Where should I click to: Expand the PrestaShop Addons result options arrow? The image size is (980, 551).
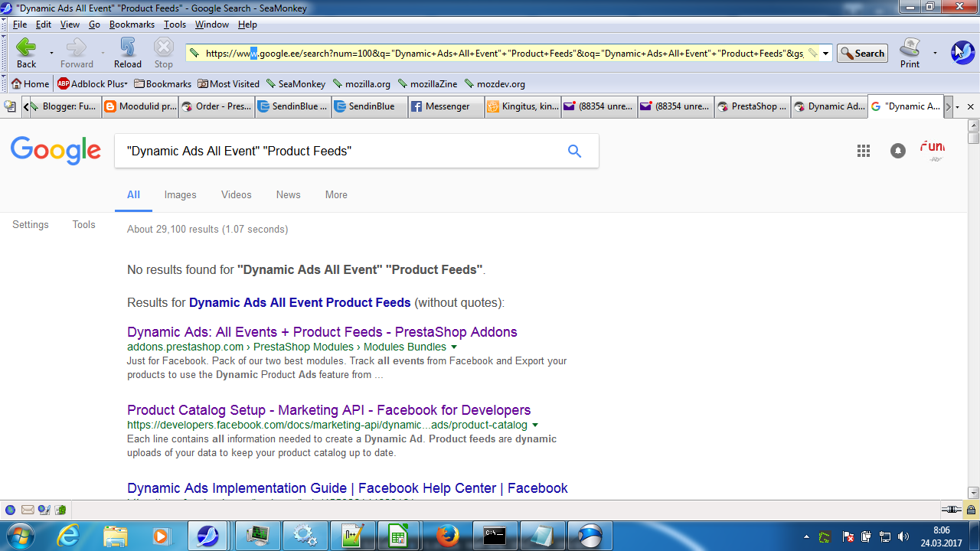pyautogui.click(x=454, y=347)
